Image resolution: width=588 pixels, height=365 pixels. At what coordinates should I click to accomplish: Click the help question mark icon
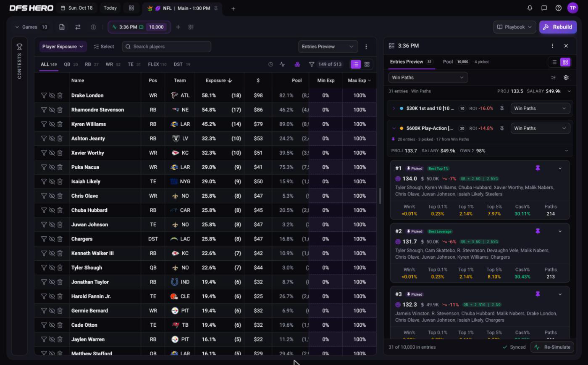coord(559,8)
